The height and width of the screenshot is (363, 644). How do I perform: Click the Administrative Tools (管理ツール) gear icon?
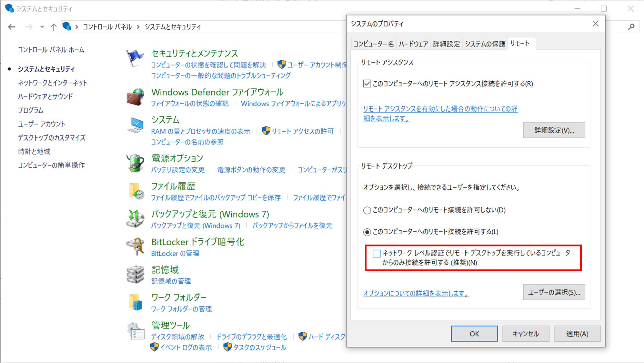135,331
